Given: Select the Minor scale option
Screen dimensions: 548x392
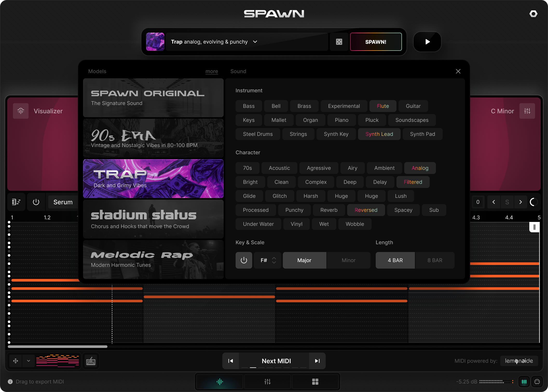Looking at the screenshot, I should (x=348, y=260).
